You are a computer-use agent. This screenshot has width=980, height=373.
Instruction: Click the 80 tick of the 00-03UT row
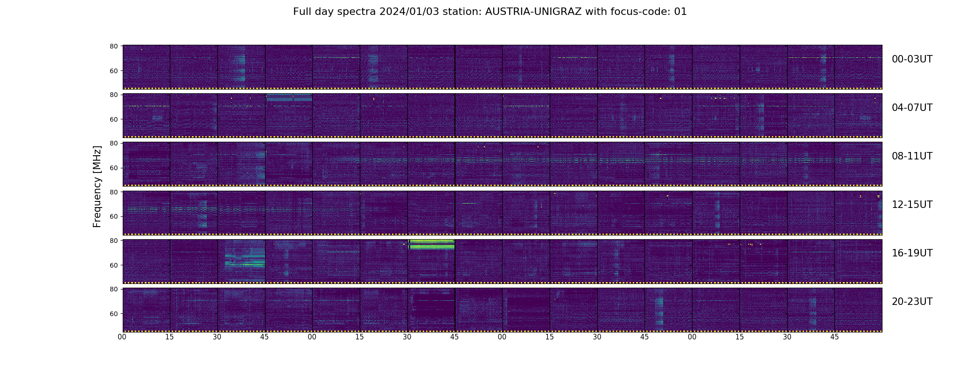[x=113, y=46]
